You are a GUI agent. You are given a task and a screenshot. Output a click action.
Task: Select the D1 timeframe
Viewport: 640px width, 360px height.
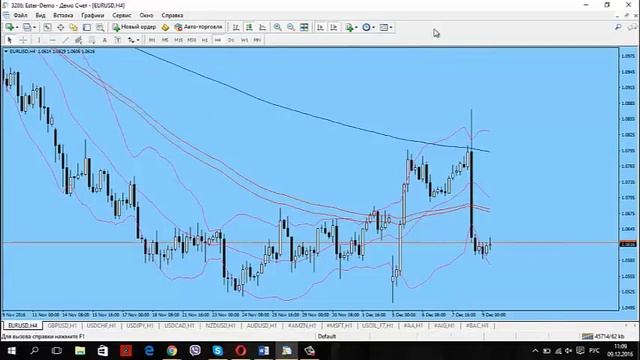click(231, 40)
